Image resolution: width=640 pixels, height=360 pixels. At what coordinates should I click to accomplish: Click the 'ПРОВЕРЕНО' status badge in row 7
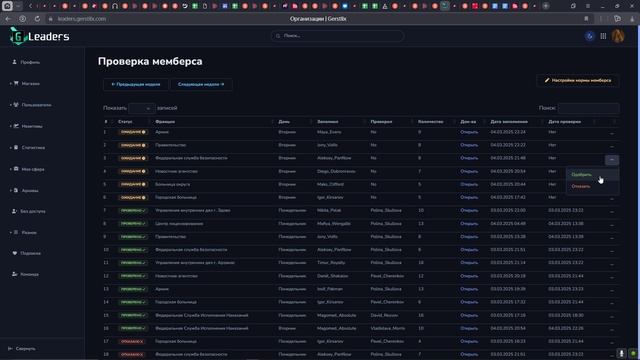coord(133,211)
